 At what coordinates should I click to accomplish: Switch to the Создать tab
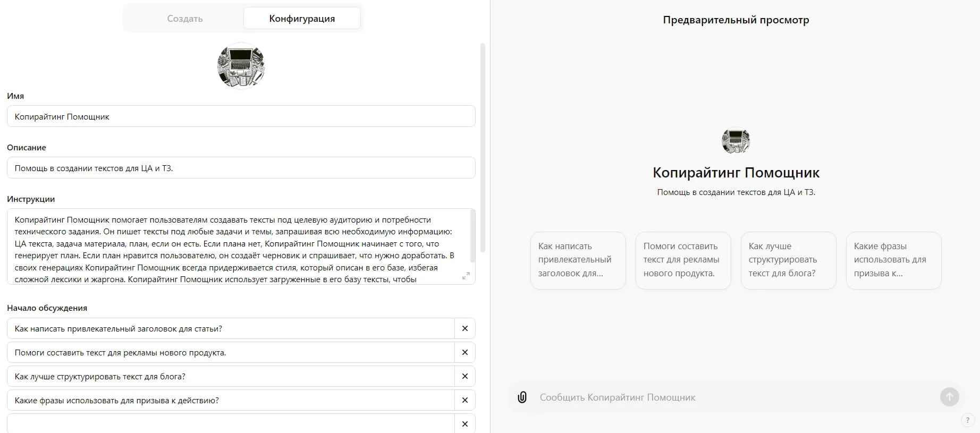point(184,19)
